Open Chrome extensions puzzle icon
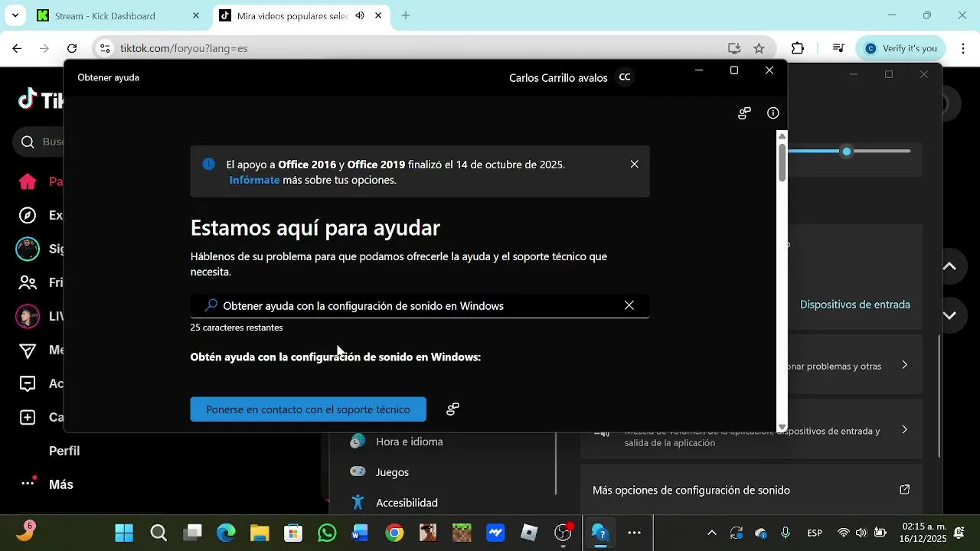The height and width of the screenshot is (551, 980). (798, 48)
